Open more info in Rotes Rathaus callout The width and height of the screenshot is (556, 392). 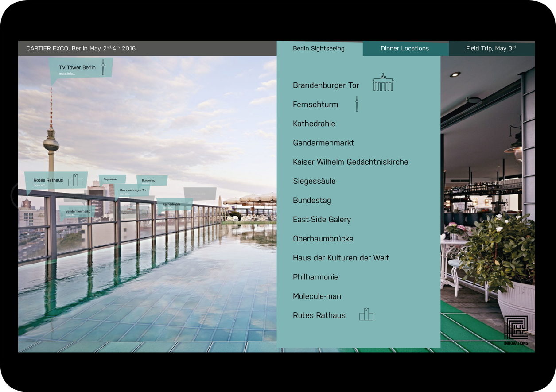pos(40,185)
